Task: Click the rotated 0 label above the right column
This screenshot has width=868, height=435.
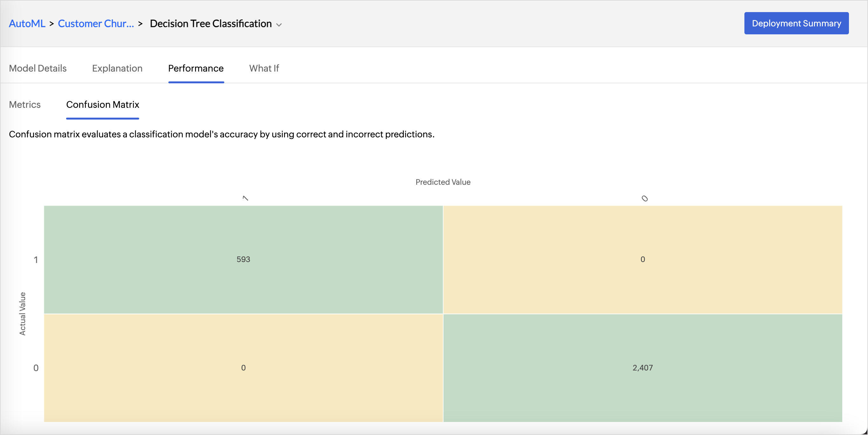Action: (x=645, y=199)
